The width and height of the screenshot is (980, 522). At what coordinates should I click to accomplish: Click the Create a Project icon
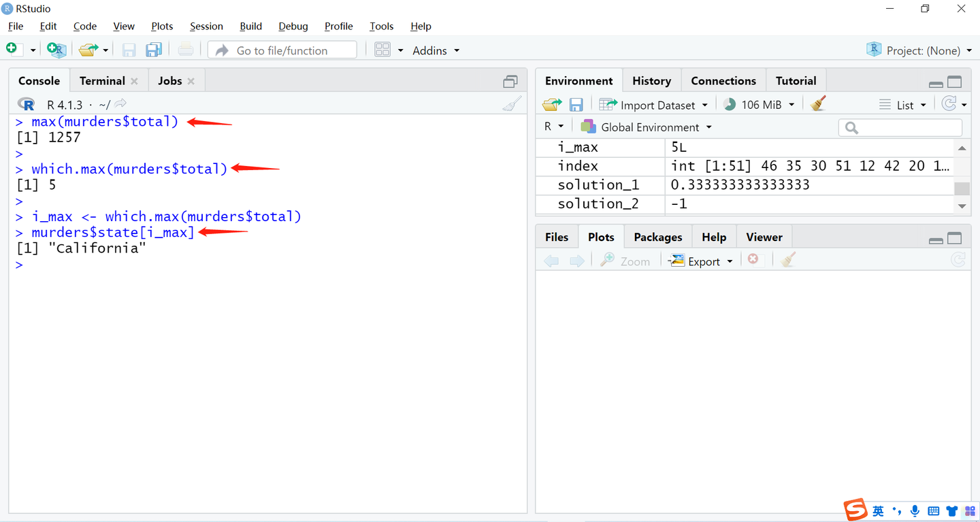pyautogui.click(x=56, y=50)
